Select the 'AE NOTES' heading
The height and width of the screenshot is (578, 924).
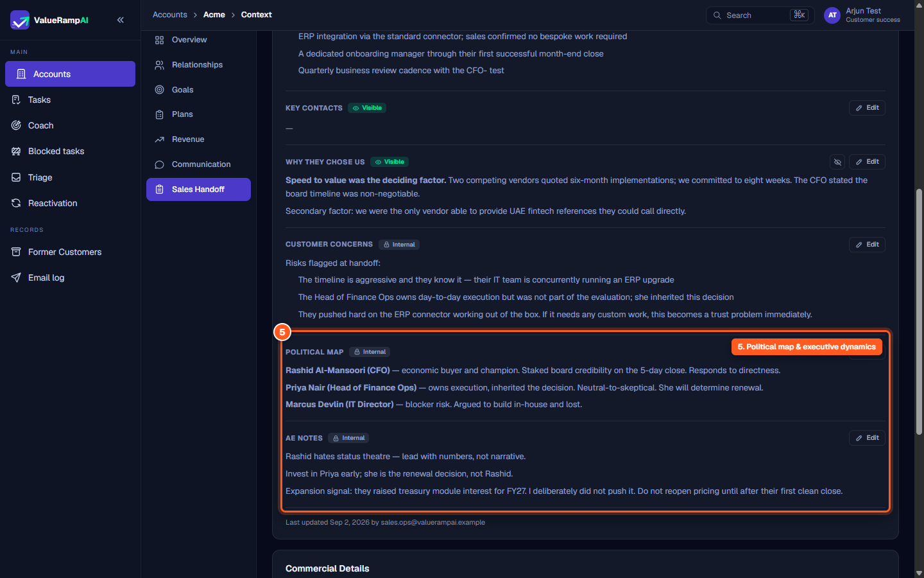click(x=304, y=438)
